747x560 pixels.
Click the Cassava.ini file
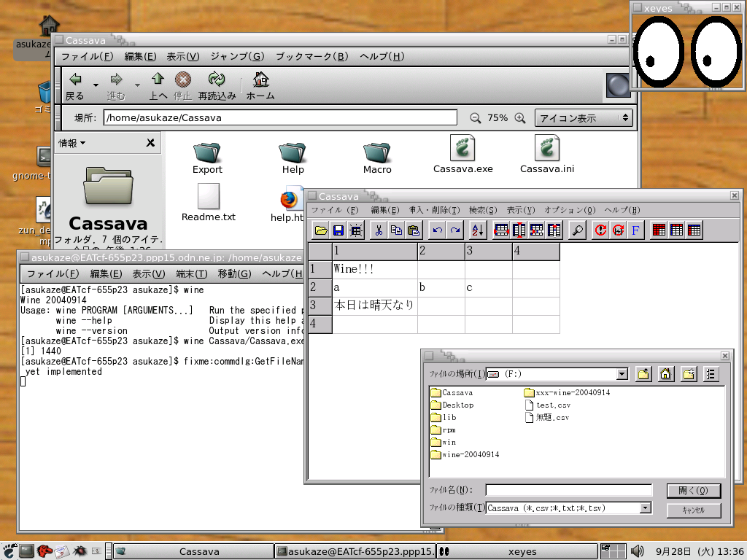(547, 155)
